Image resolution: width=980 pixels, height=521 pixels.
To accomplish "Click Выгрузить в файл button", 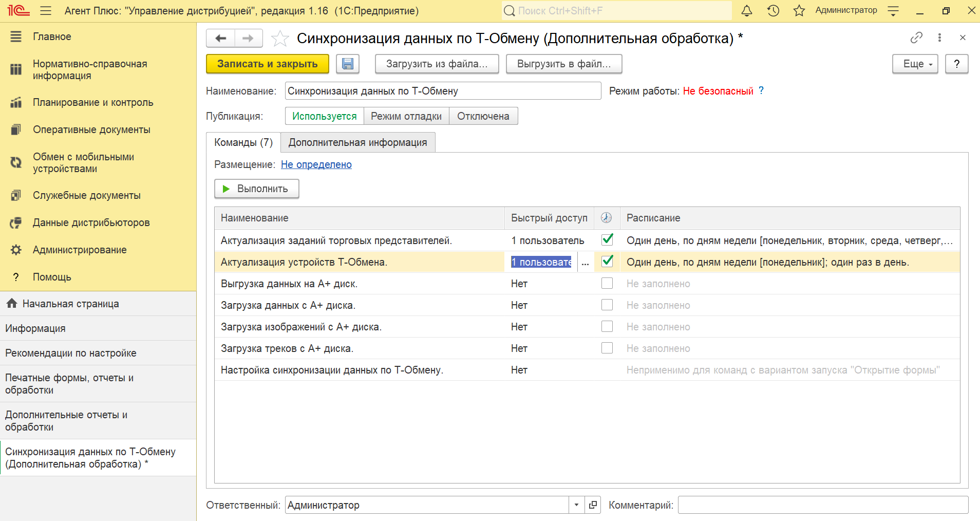I will coord(564,64).
